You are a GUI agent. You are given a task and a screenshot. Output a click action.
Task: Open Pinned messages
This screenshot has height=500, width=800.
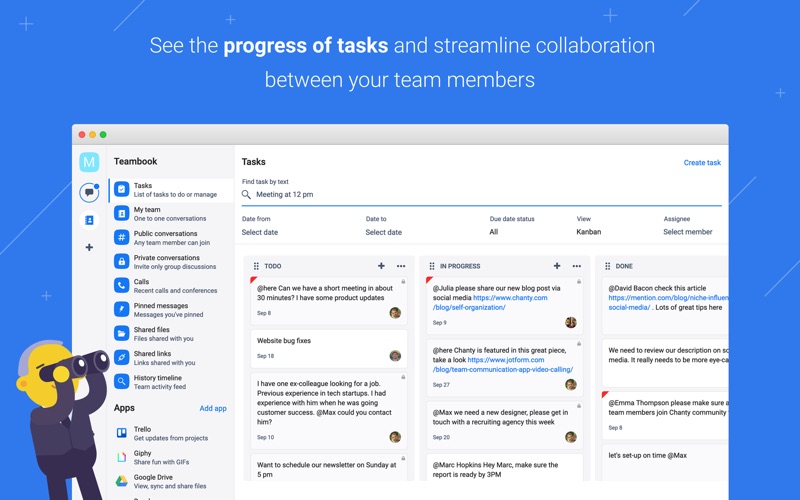171,310
